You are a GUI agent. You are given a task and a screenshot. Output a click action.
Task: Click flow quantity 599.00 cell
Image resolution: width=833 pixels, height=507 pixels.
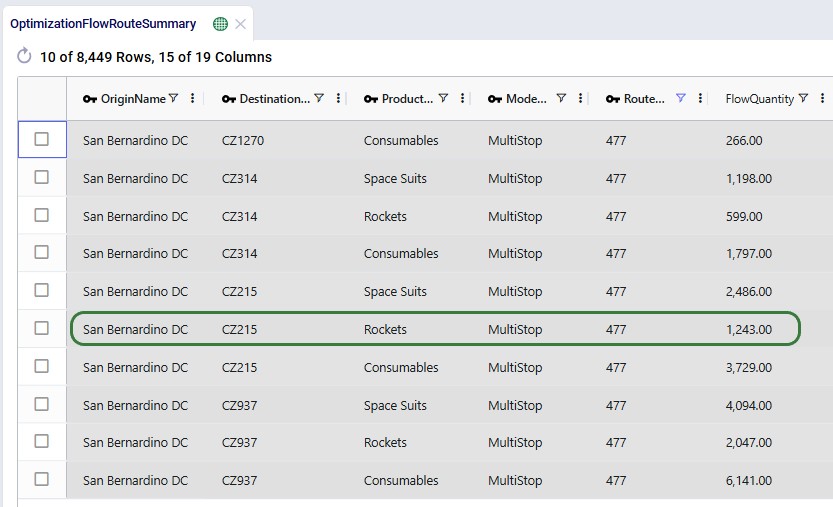click(x=744, y=217)
